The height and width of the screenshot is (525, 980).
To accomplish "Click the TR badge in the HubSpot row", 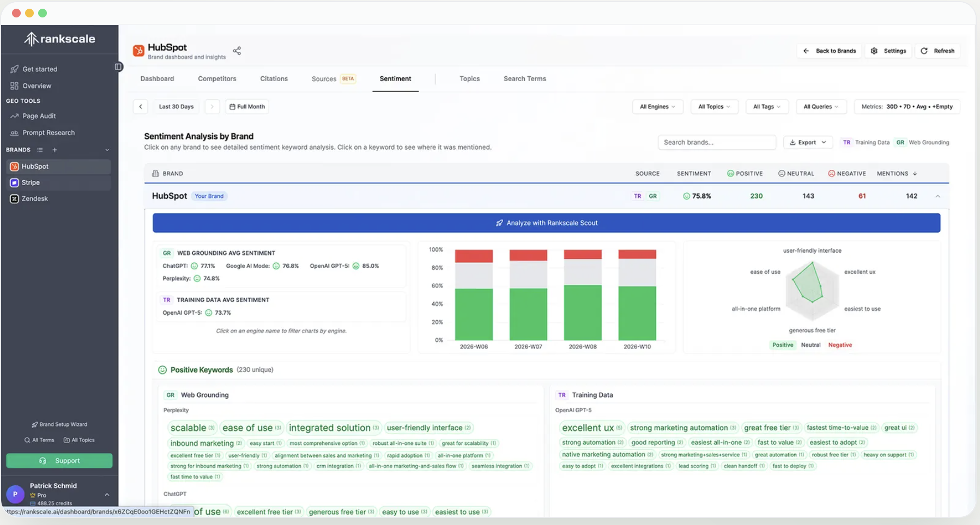I will coord(638,196).
